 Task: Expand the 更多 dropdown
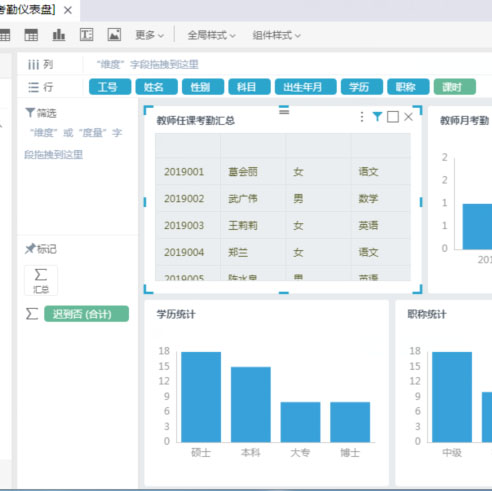click(x=149, y=35)
